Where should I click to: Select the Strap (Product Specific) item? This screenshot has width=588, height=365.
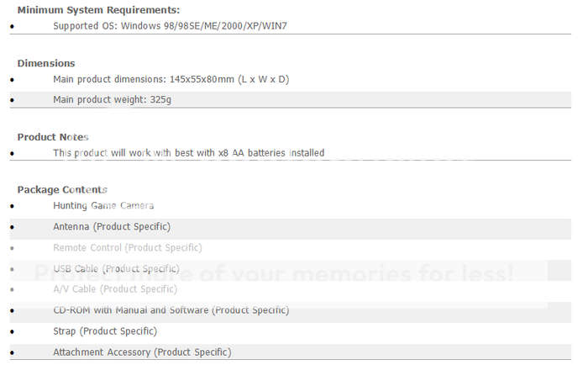105,331
